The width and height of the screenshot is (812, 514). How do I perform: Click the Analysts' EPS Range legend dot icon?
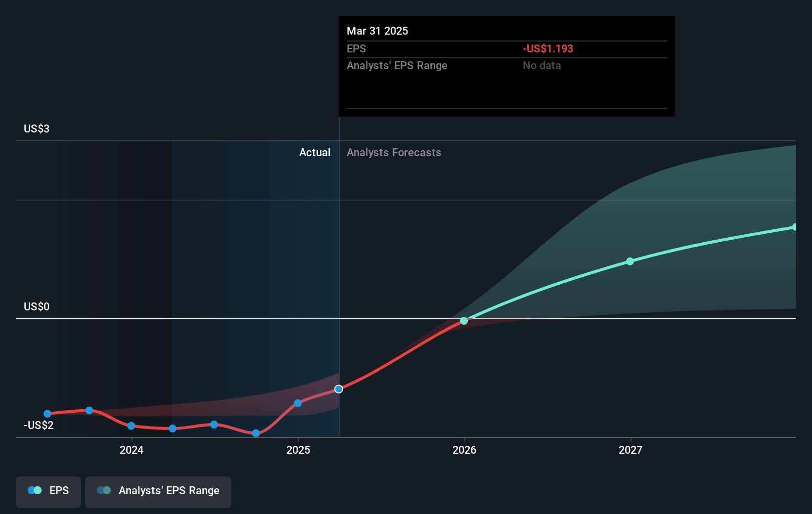click(x=104, y=490)
